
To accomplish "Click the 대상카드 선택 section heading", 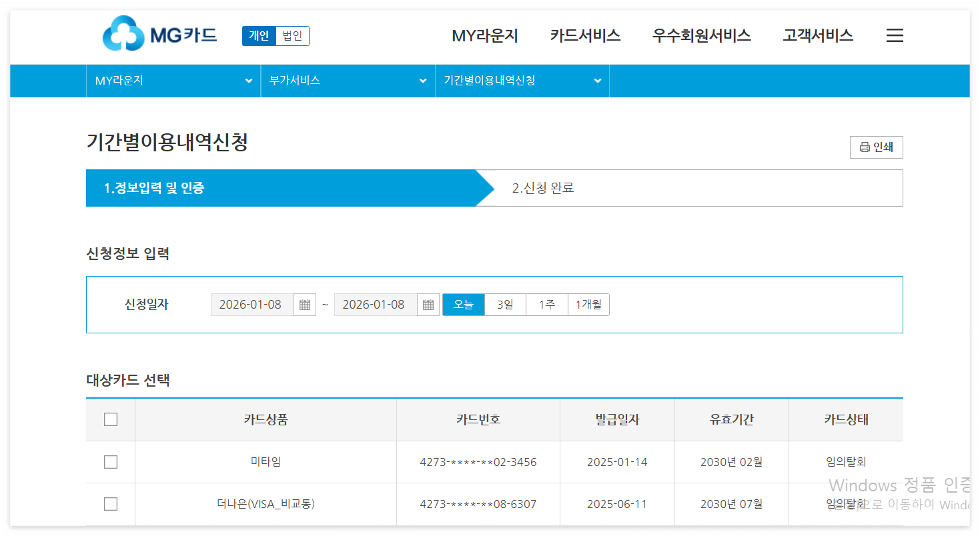I will (128, 381).
